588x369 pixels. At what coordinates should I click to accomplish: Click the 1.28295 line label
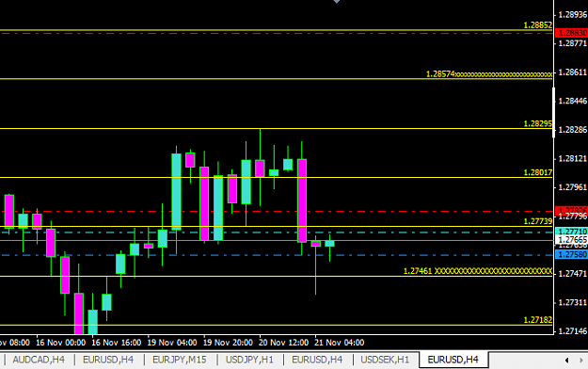[x=538, y=124]
